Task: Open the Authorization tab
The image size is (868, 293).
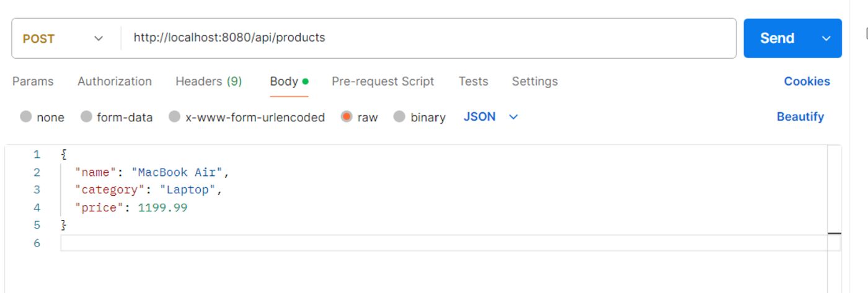Action: (x=114, y=81)
